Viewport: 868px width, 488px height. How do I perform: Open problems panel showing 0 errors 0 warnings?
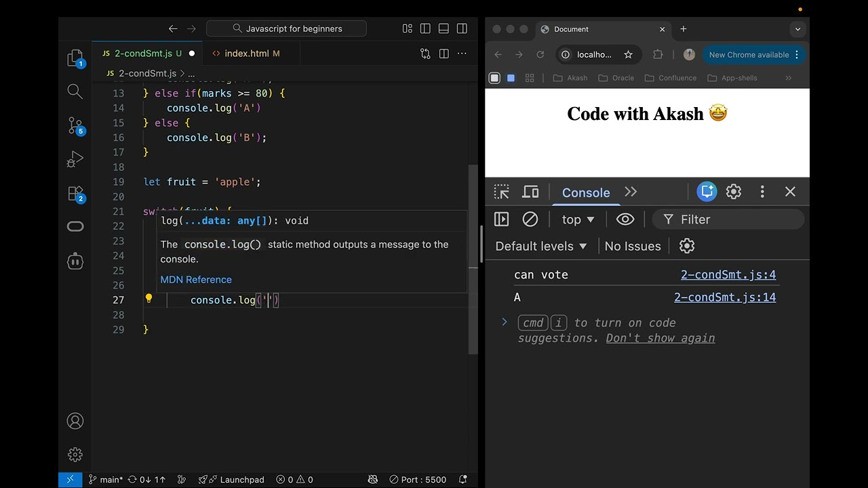pos(294,479)
